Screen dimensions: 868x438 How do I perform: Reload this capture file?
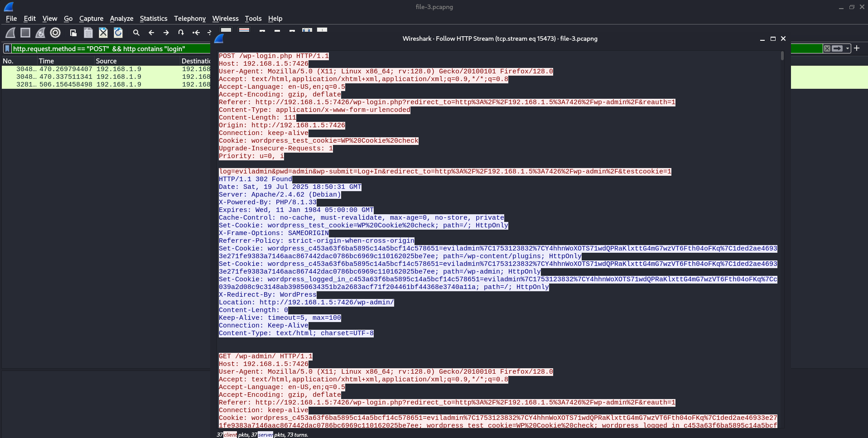[118, 33]
